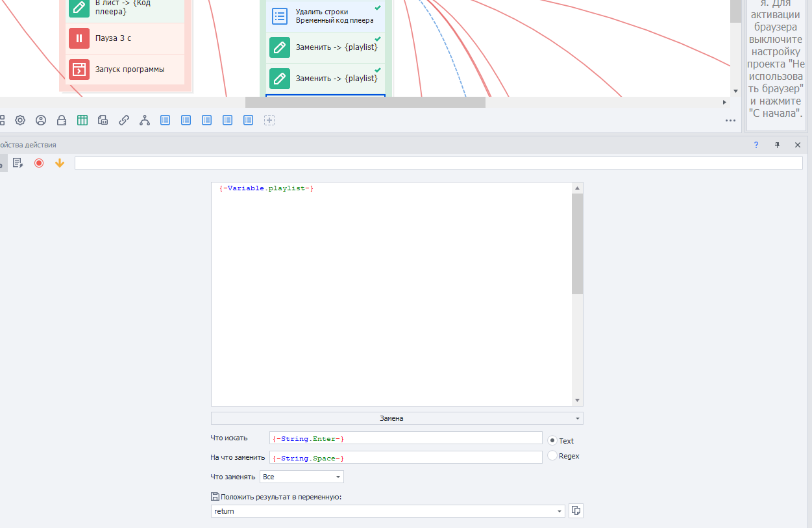Select the Text radio button
Screen dimensions: 812x528
pyautogui.click(x=553, y=440)
